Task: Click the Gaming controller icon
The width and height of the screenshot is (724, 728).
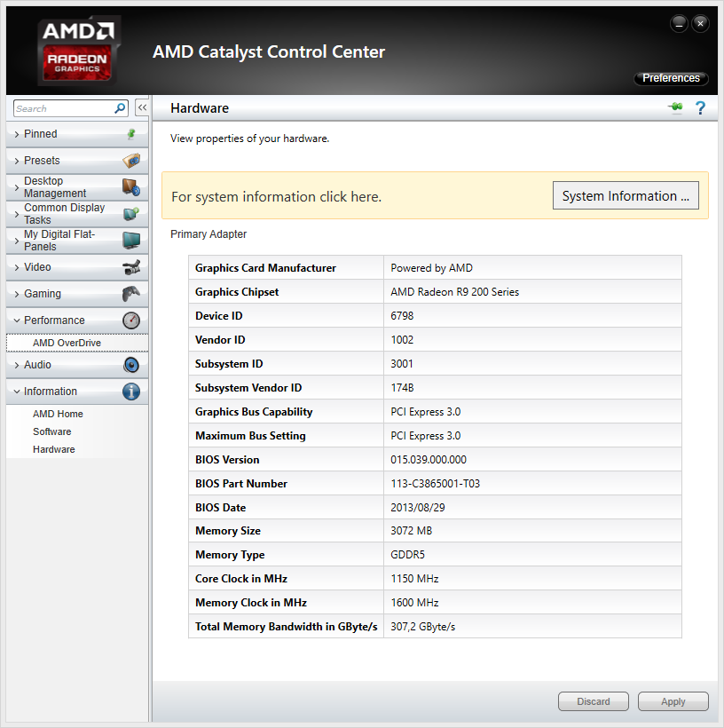Action: pyautogui.click(x=131, y=294)
